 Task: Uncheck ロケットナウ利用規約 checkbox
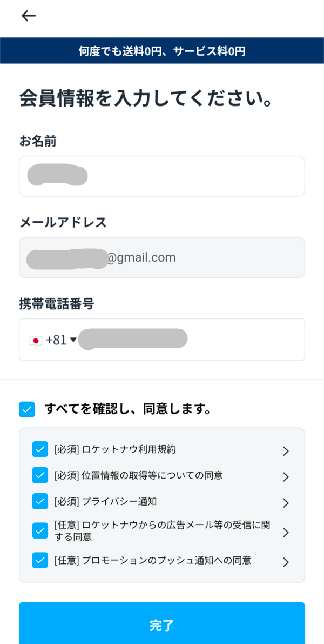tap(40, 449)
